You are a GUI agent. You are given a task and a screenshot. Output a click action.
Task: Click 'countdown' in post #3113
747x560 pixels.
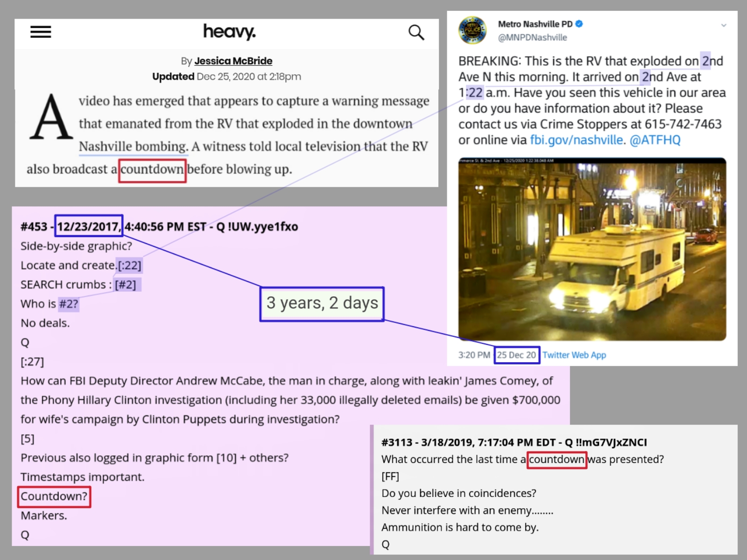[x=557, y=460]
